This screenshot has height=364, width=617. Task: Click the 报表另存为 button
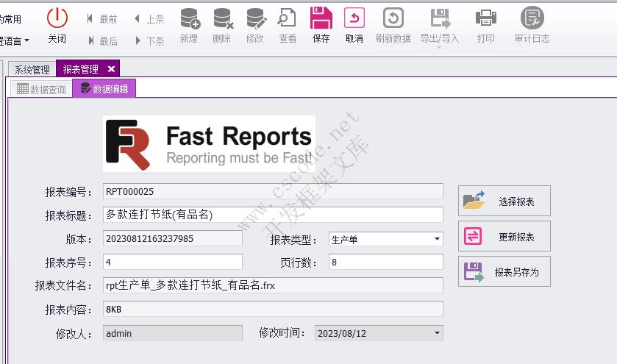tap(504, 271)
